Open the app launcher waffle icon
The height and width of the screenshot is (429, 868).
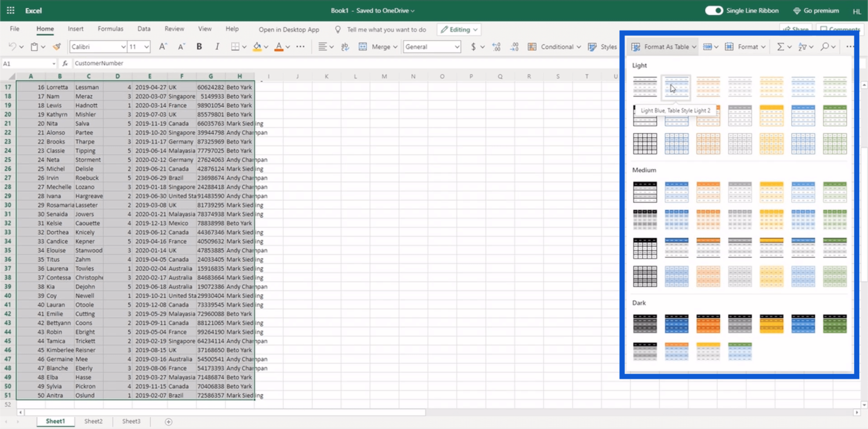[10, 10]
